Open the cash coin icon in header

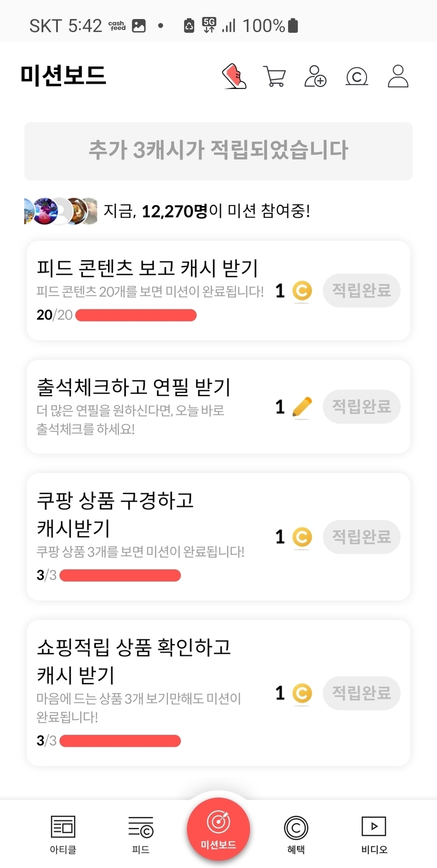(356, 77)
